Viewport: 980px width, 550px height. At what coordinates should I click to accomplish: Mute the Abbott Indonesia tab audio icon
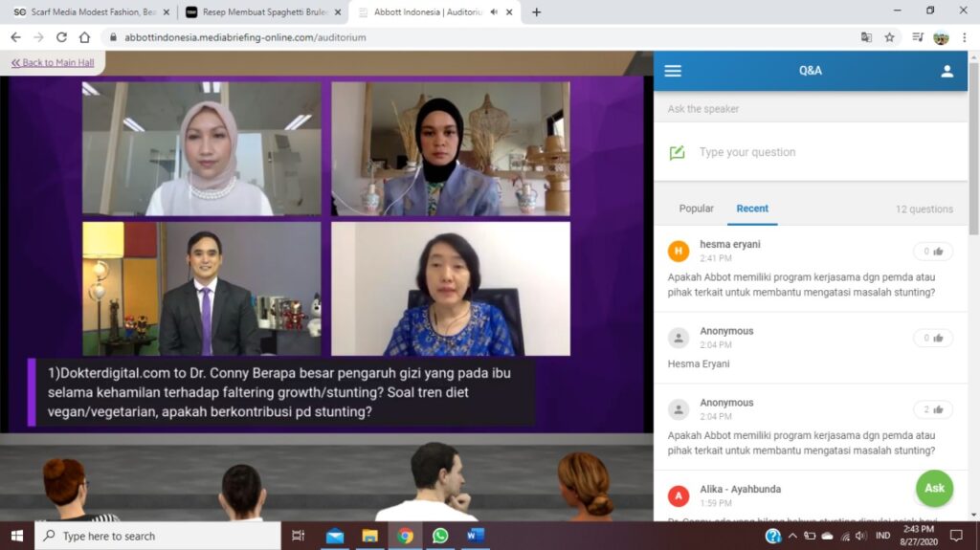(x=494, y=11)
